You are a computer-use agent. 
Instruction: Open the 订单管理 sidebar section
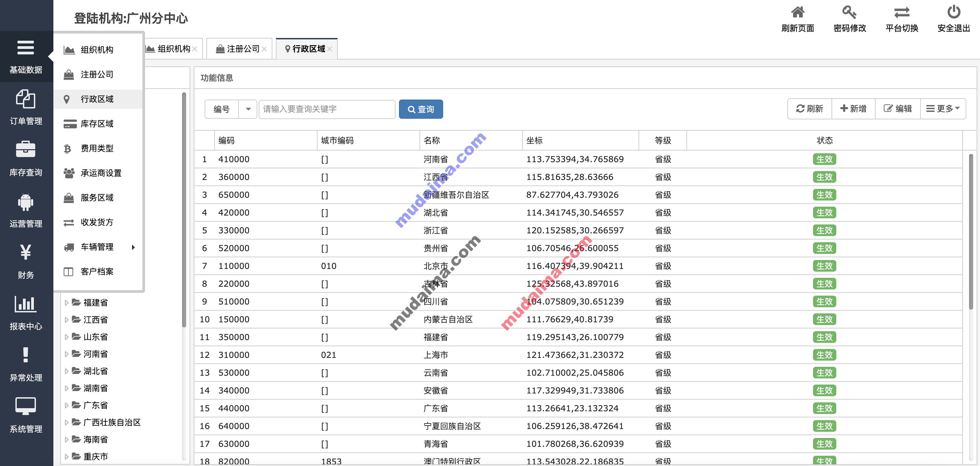pyautogui.click(x=26, y=108)
